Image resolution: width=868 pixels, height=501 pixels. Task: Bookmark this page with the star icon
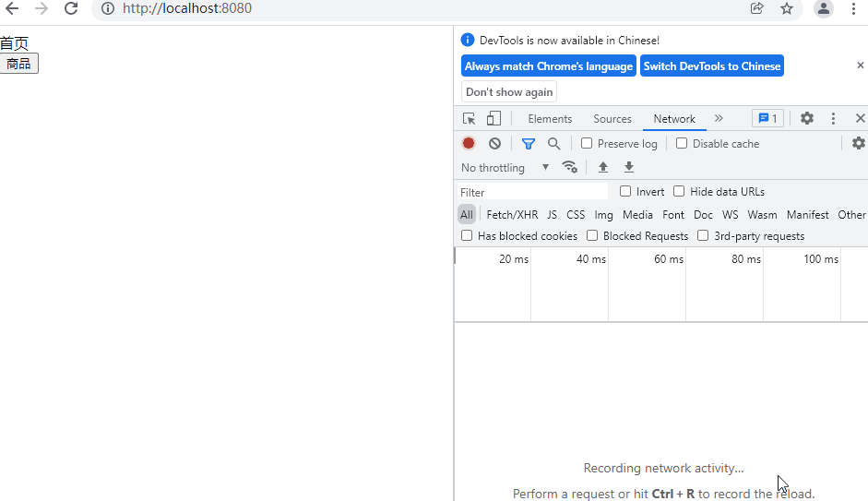click(x=787, y=8)
